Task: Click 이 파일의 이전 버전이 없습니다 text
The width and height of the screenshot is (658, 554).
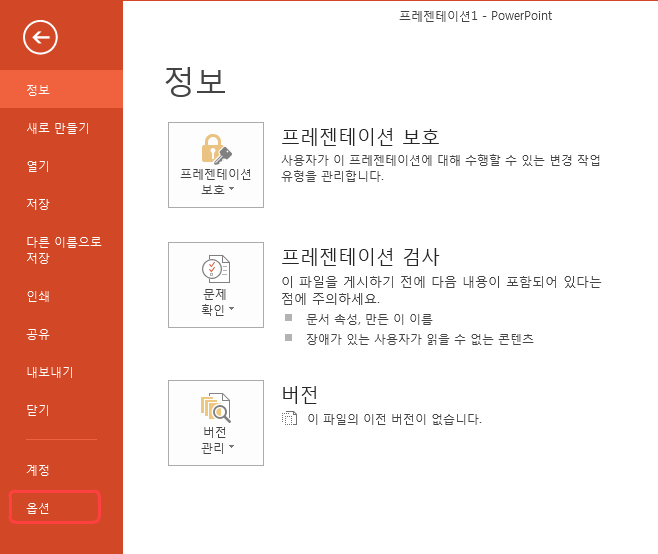Action: 394,418
